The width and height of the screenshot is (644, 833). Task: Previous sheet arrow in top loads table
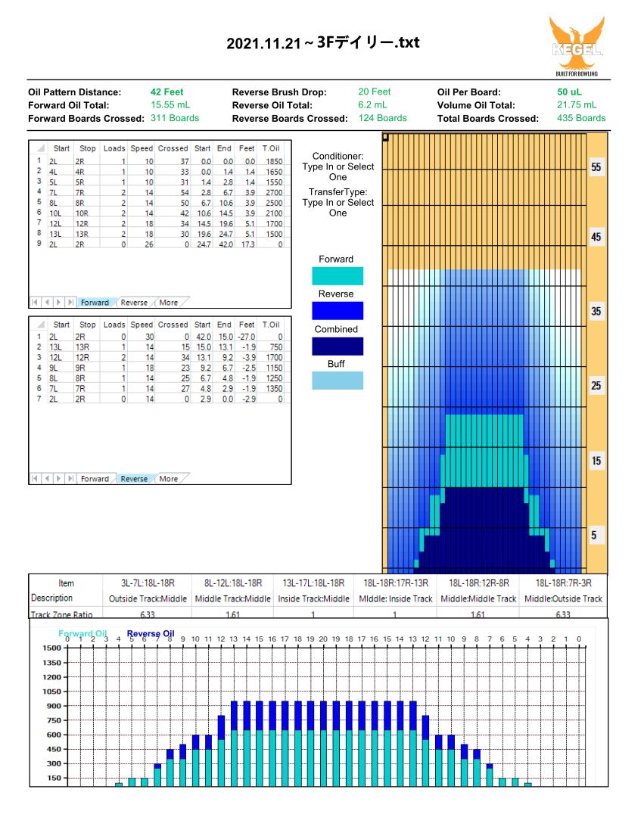point(47,303)
